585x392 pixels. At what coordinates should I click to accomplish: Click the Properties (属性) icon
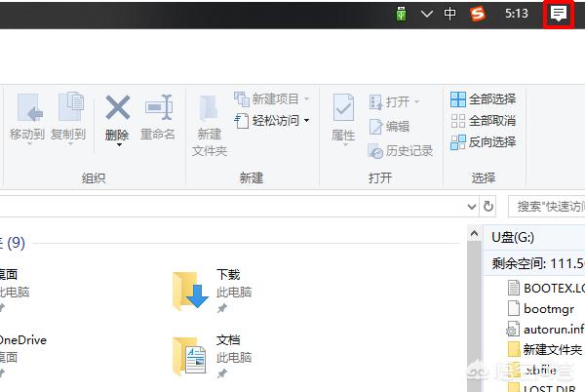[x=343, y=108]
